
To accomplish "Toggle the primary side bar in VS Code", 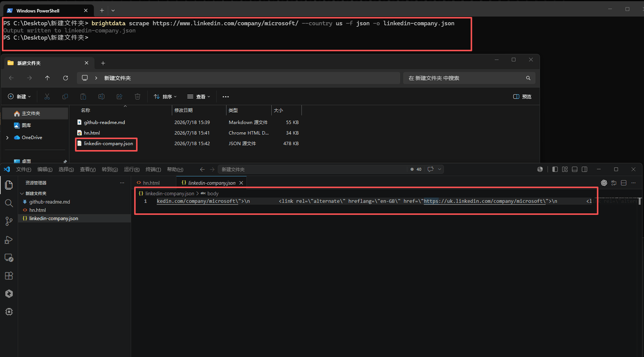I will click(555, 169).
